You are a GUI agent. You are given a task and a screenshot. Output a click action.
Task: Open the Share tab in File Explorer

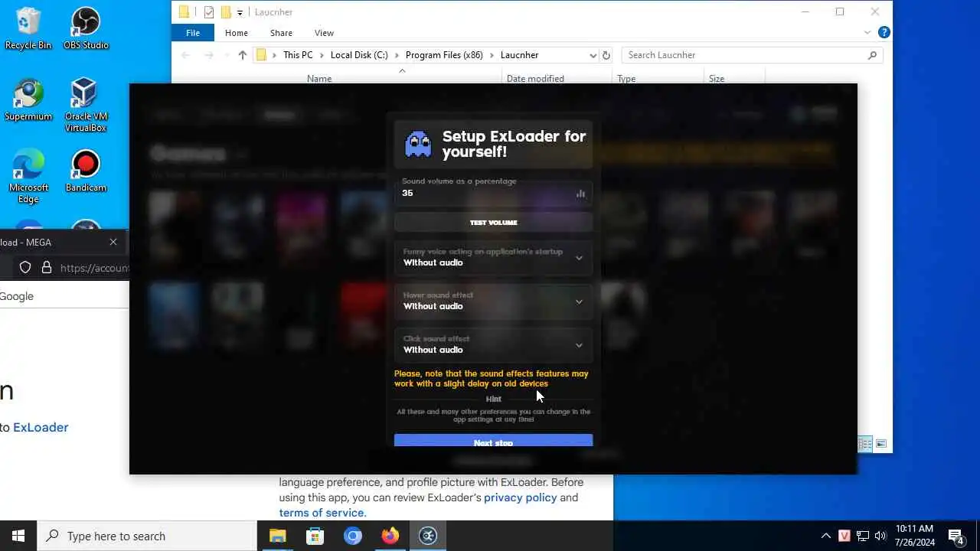click(281, 33)
